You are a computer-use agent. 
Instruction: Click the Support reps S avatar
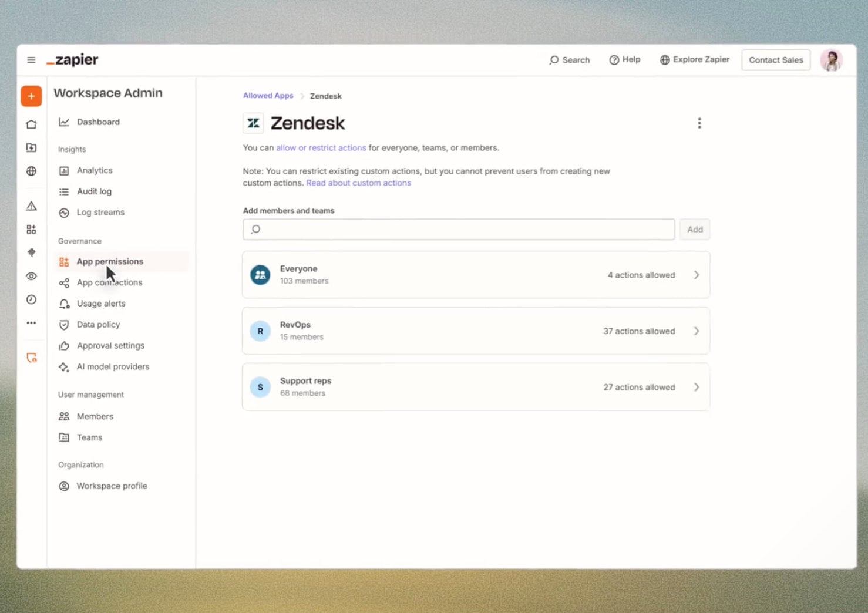click(x=260, y=387)
